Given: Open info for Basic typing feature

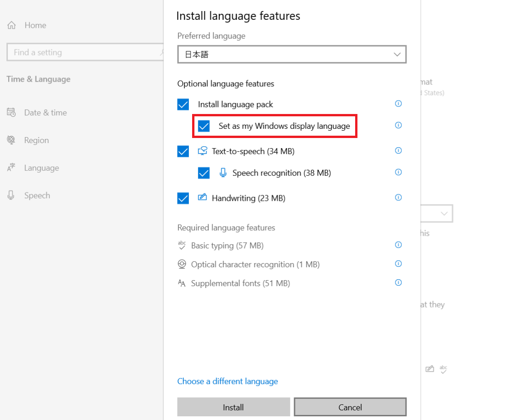Looking at the screenshot, I should 398,245.
